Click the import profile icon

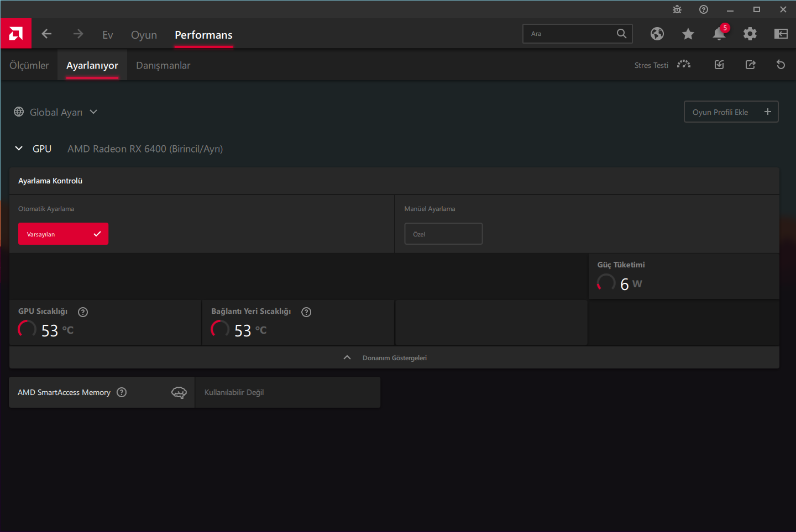coord(719,65)
